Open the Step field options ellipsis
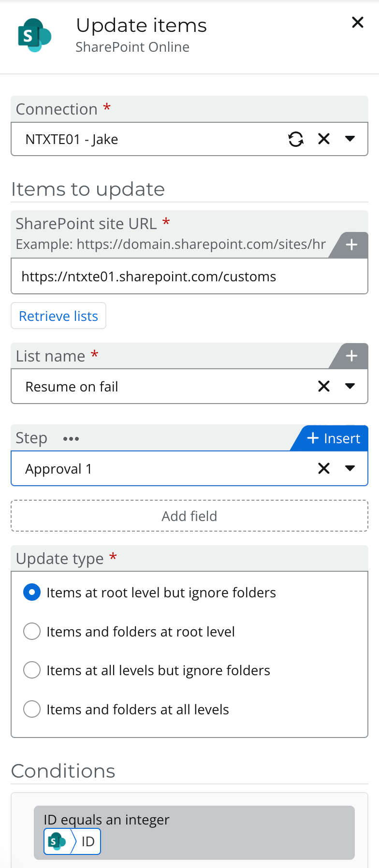 tap(71, 439)
